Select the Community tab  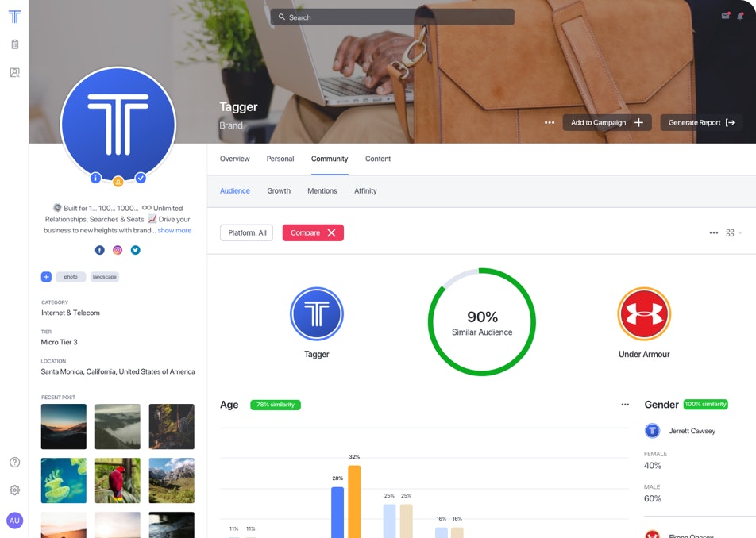pos(330,159)
